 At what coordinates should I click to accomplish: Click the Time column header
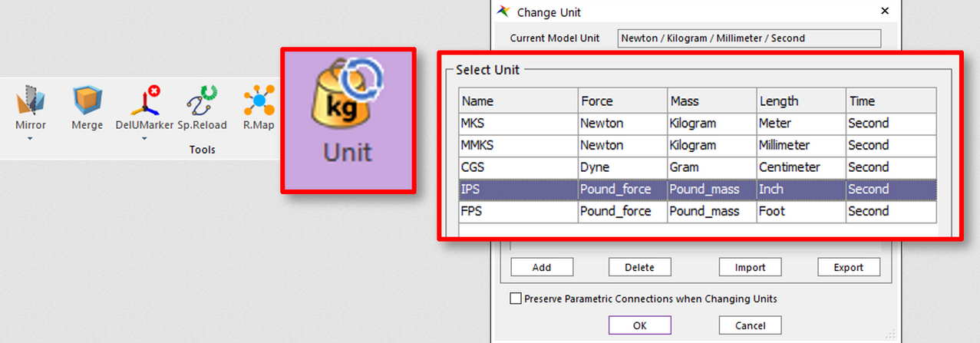pyautogui.click(x=891, y=101)
